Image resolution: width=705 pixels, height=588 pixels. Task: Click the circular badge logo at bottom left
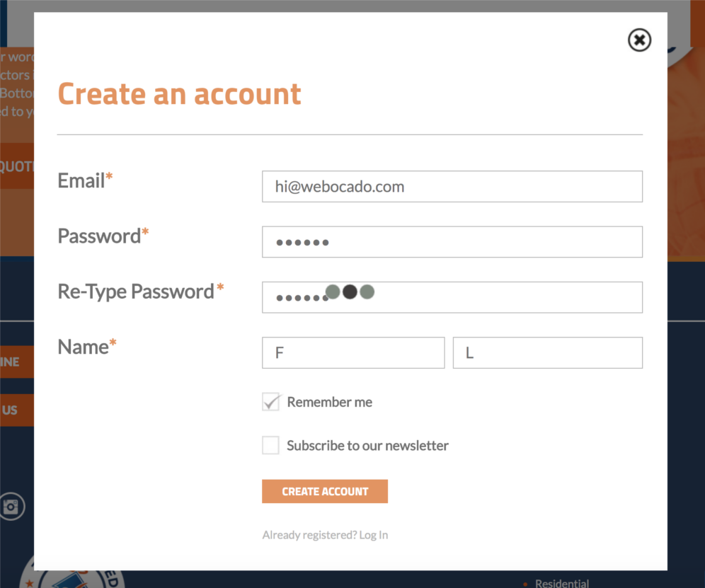pos(71,578)
